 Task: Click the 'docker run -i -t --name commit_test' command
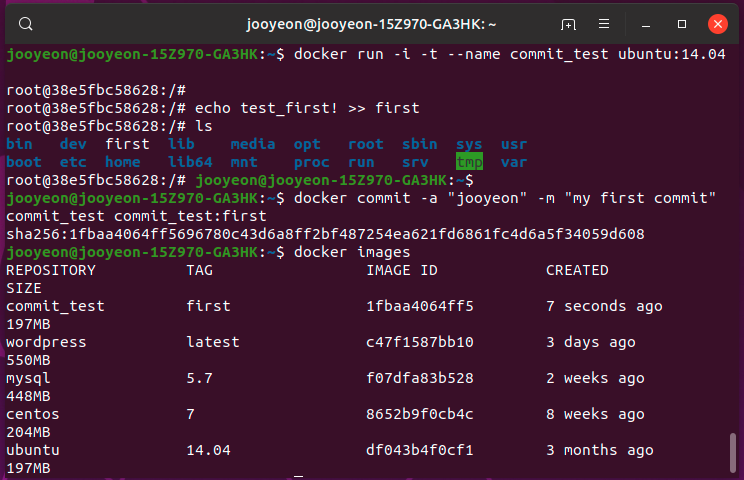point(451,54)
